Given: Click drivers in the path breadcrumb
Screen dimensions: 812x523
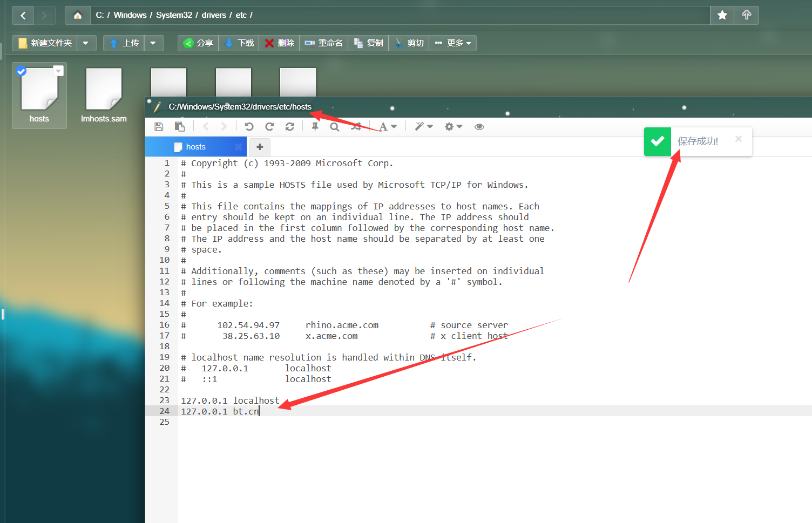Looking at the screenshot, I should click(x=214, y=15).
